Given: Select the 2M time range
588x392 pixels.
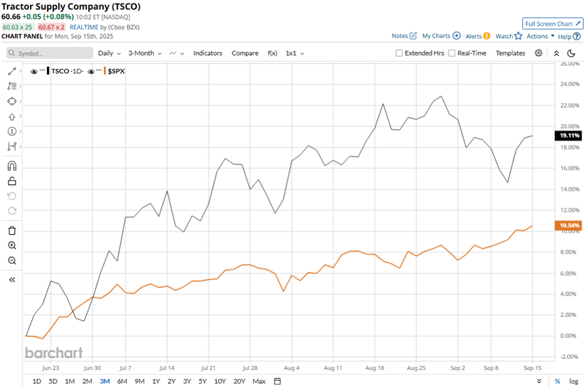Looking at the screenshot, I should (88, 381).
